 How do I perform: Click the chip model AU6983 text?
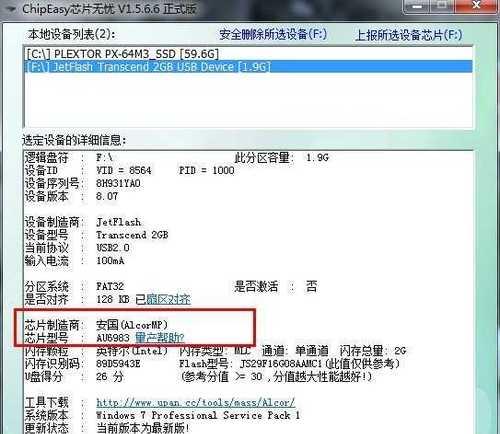coord(113,338)
